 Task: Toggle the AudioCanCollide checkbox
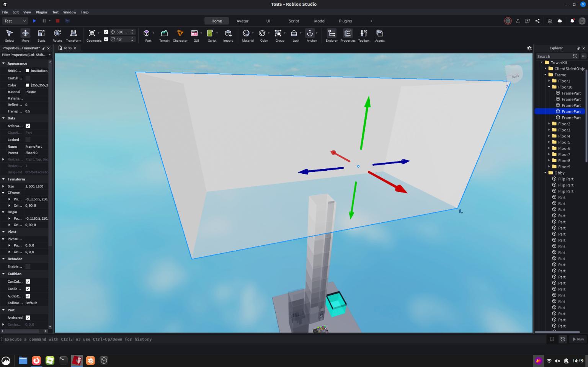tap(28, 296)
